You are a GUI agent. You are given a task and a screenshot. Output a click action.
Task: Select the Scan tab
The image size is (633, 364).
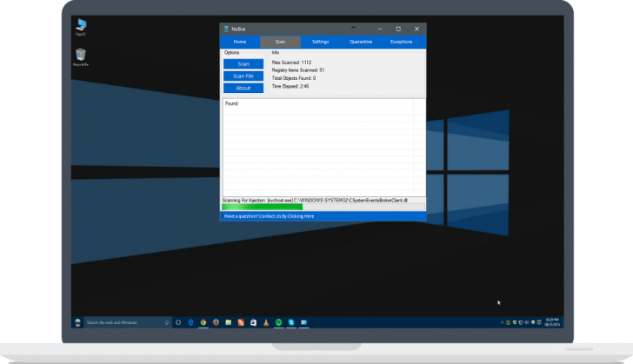tap(280, 42)
